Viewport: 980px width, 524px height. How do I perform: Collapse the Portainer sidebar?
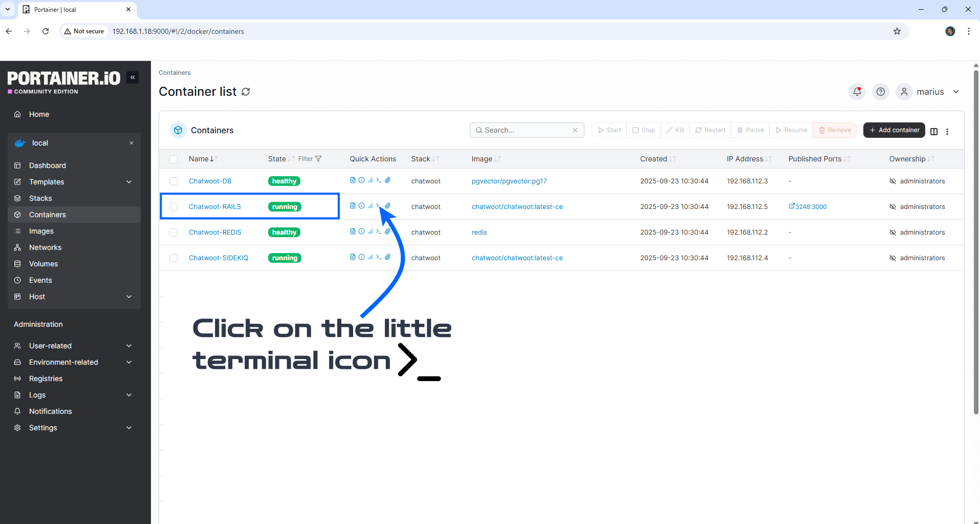tap(133, 77)
